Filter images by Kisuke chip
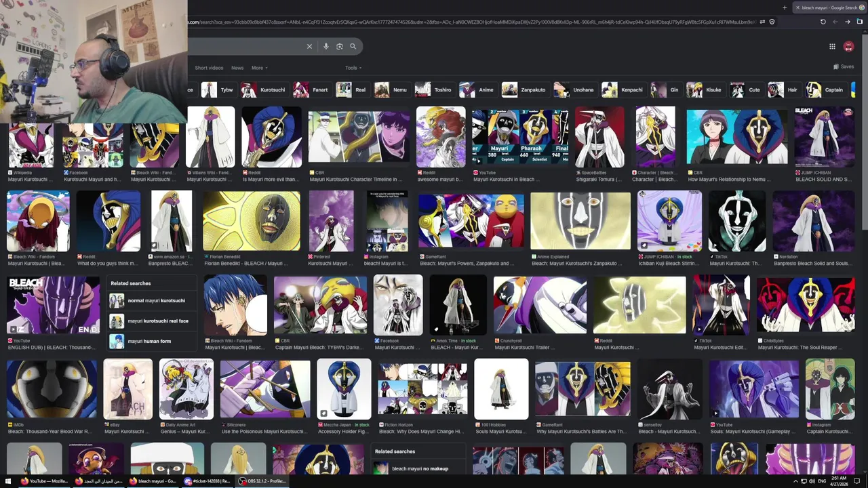The image size is (868, 488). pos(705,89)
